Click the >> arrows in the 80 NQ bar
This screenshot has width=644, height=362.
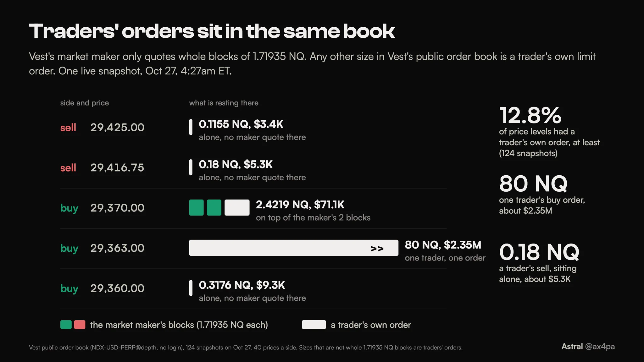[x=377, y=249]
